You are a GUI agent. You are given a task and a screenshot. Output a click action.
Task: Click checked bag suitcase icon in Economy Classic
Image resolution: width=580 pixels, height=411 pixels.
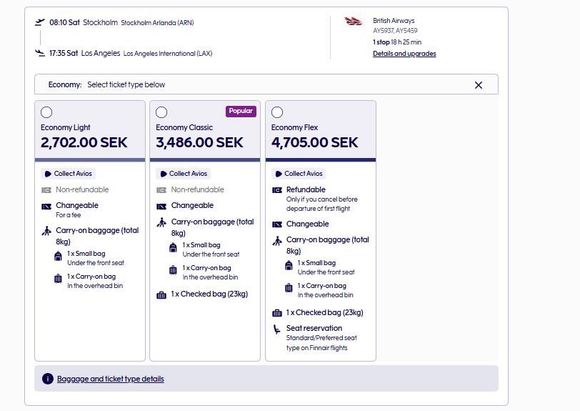coord(161,295)
